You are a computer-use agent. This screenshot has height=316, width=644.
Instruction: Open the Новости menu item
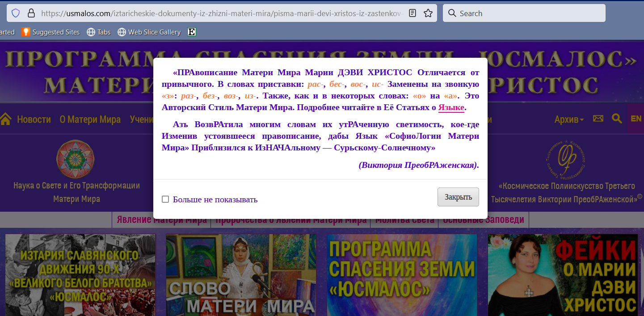pyautogui.click(x=34, y=120)
